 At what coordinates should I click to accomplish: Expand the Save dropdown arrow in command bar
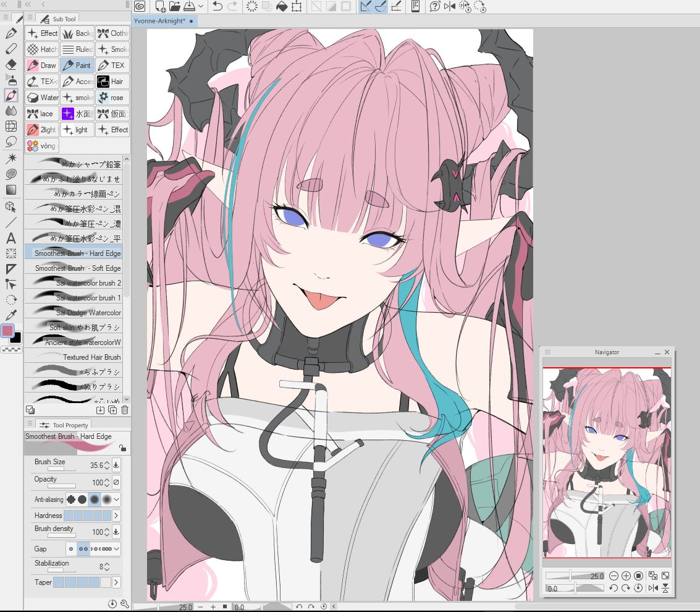point(201,6)
